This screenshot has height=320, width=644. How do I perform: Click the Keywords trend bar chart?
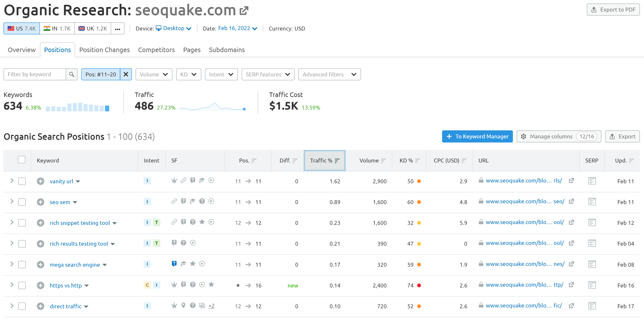(78, 107)
